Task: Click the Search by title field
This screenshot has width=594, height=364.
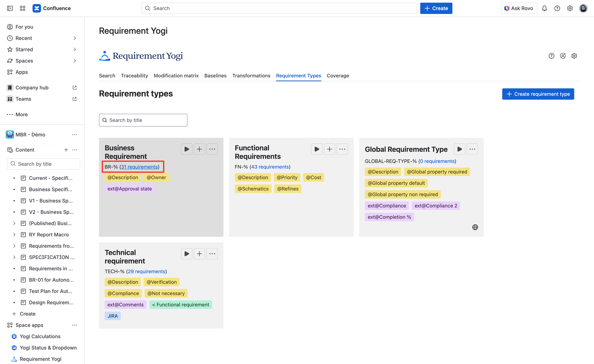Action: point(143,120)
